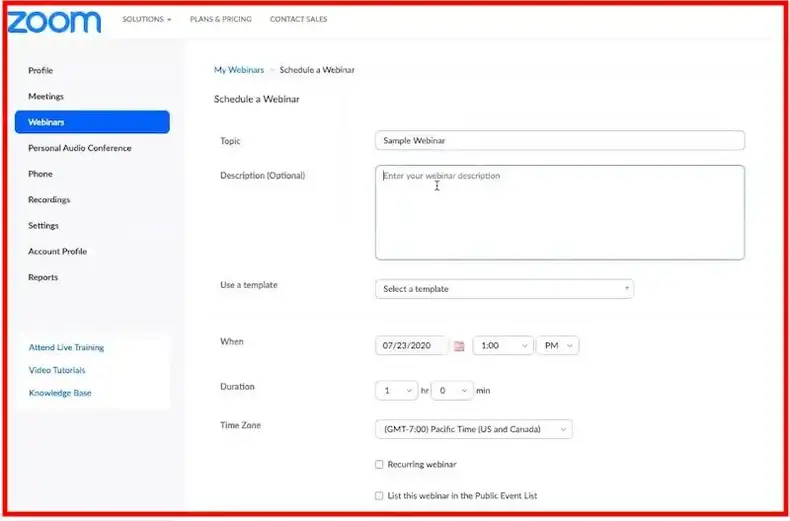Click the Zoom logo
The height and width of the screenshot is (521, 790).
pyautogui.click(x=55, y=21)
